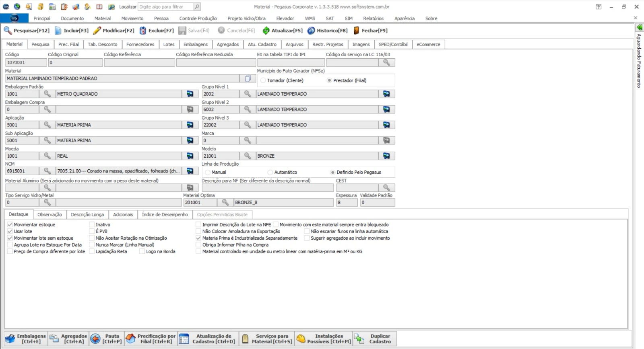Click Excluir[F7] to delete record
The image size is (644, 349).
coord(157,31)
